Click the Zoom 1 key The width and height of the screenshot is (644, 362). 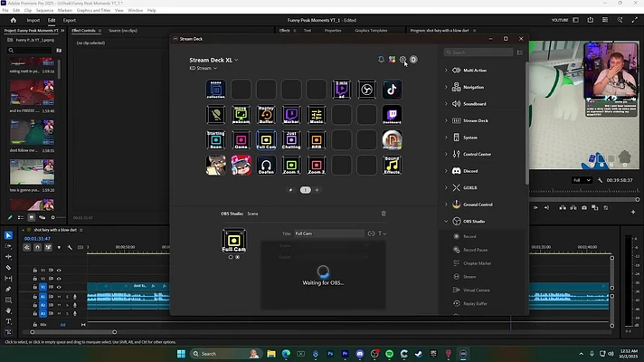(x=291, y=166)
